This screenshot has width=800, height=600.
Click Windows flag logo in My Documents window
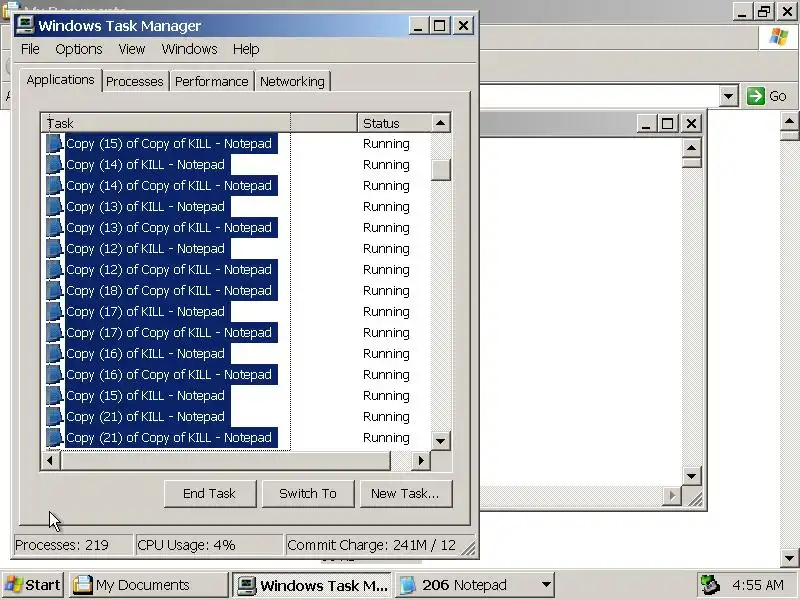[x=779, y=37]
